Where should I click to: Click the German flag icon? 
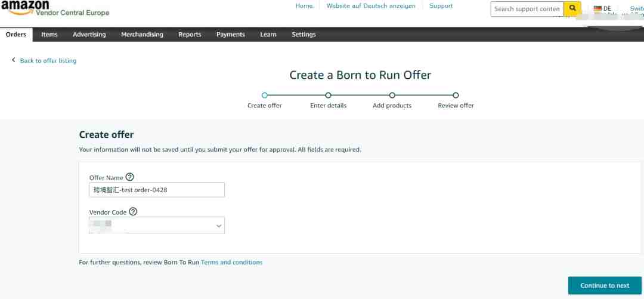pos(597,8)
